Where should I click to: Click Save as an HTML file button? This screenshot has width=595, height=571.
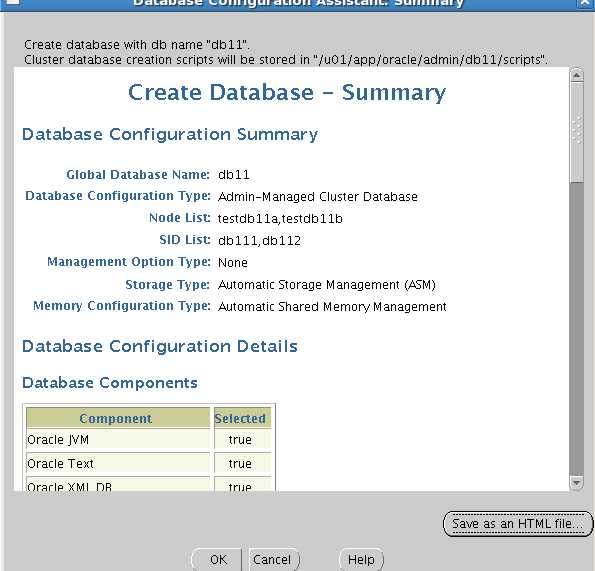click(x=518, y=524)
